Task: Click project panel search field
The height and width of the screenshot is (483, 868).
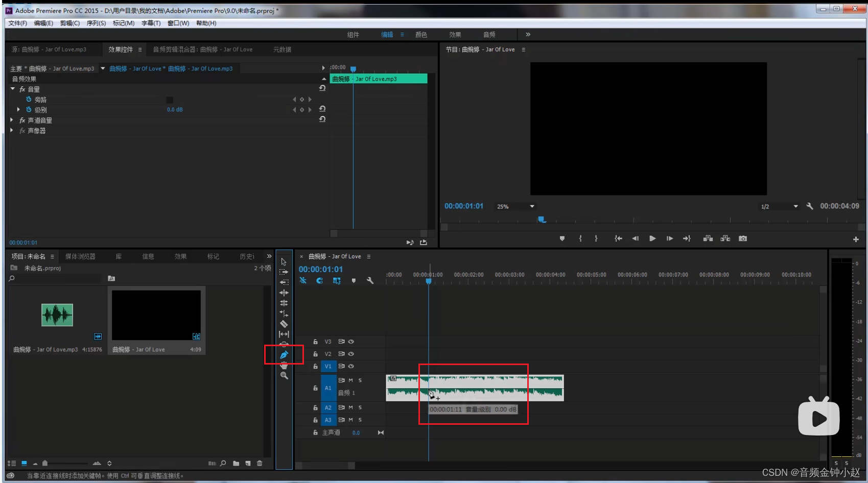Action: [55, 278]
